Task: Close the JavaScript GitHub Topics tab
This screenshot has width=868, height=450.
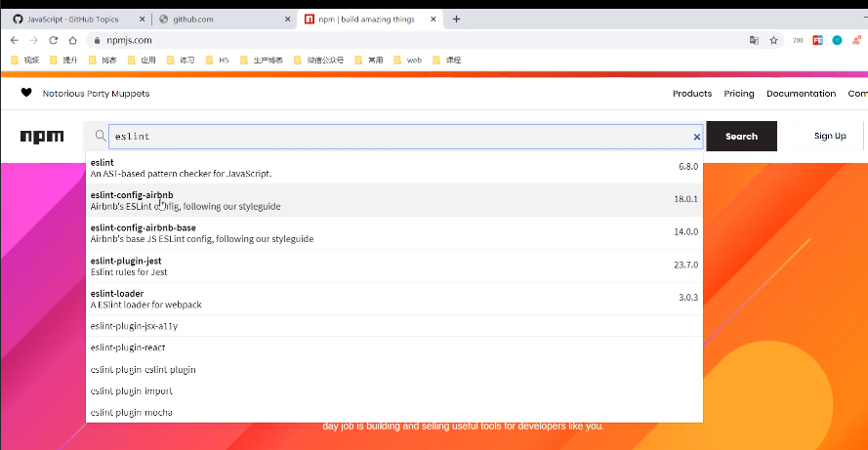Action: point(142,19)
